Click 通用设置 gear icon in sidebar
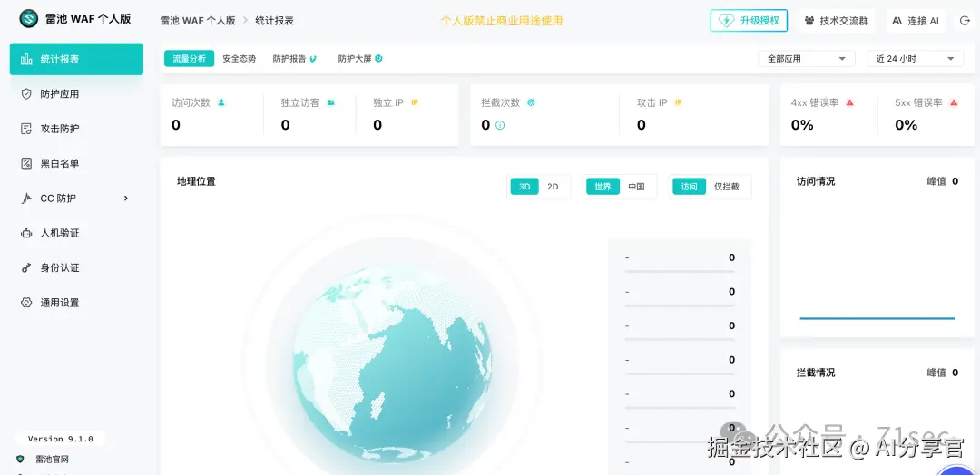Image resolution: width=980 pixels, height=475 pixels. pos(26,303)
